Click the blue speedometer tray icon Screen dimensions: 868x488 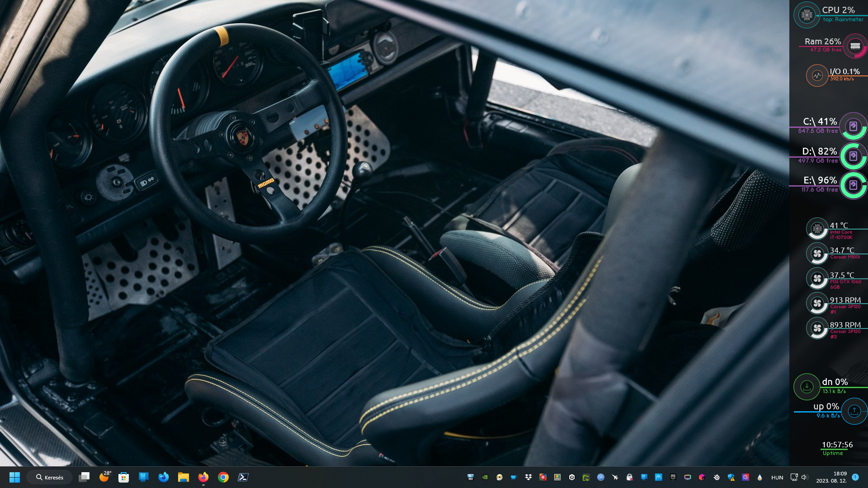point(659,477)
